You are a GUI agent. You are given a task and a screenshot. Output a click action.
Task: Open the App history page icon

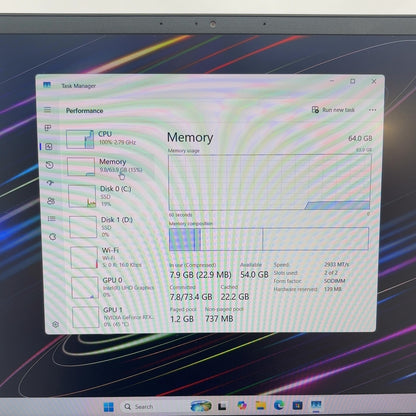tap(49, 165)
